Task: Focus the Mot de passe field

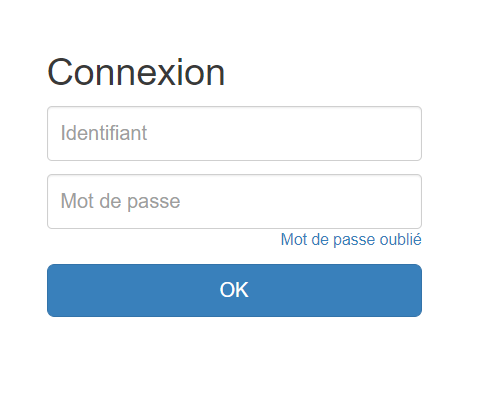Action: pyautogui.click(x=234, y=201)
